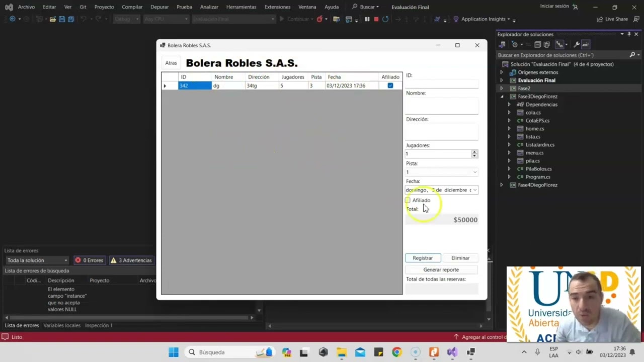Click the Preview Selected Items icon
The height and width of the screenshot is (362, 644).
[x=586, y=45]
